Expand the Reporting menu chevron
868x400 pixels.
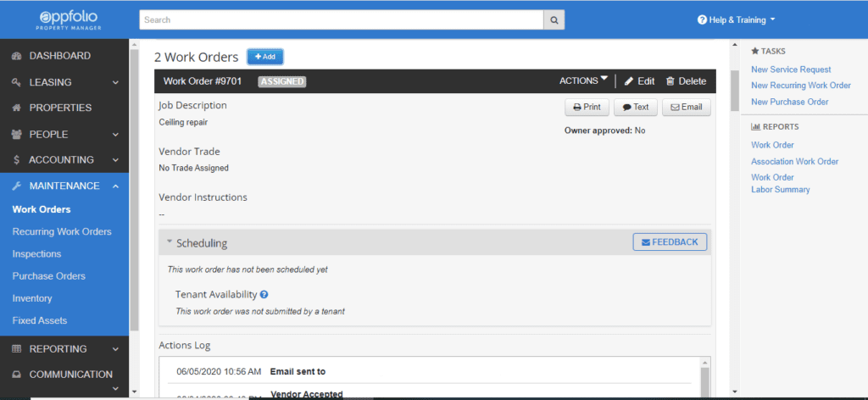click(x=115, y=349)
